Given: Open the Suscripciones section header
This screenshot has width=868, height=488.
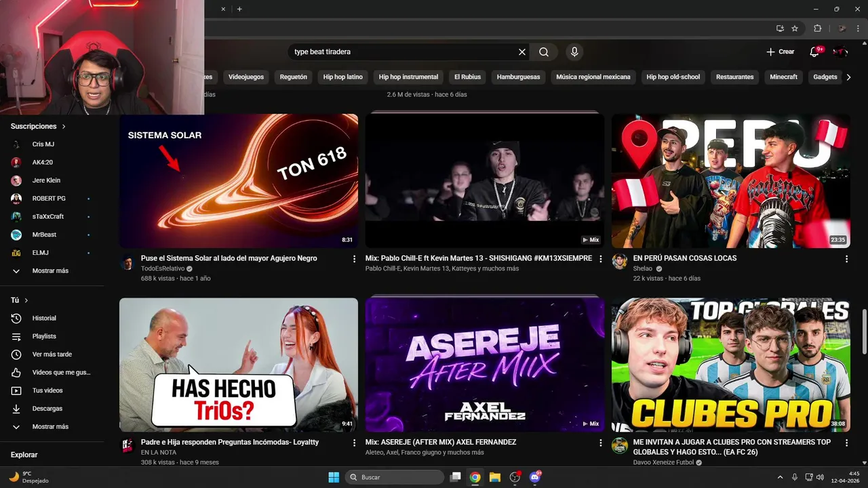Looking at the screenshot, I should (x=39, y=127).
